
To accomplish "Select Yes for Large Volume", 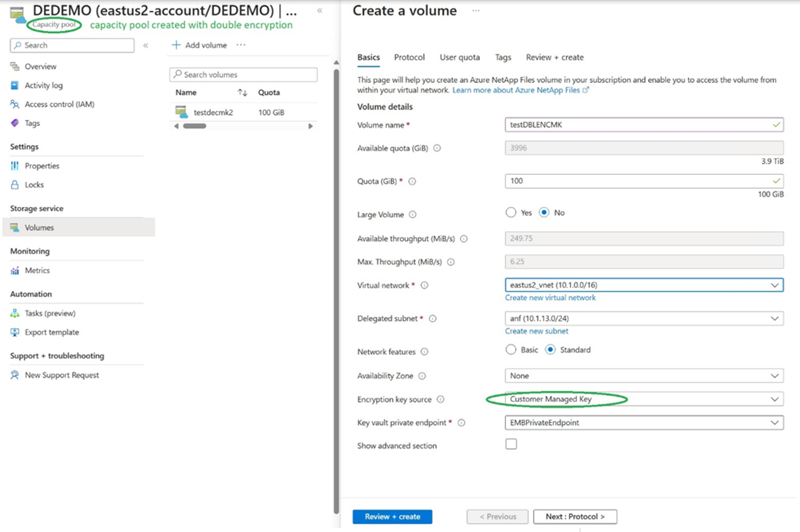I will click(x=511, y=213).
